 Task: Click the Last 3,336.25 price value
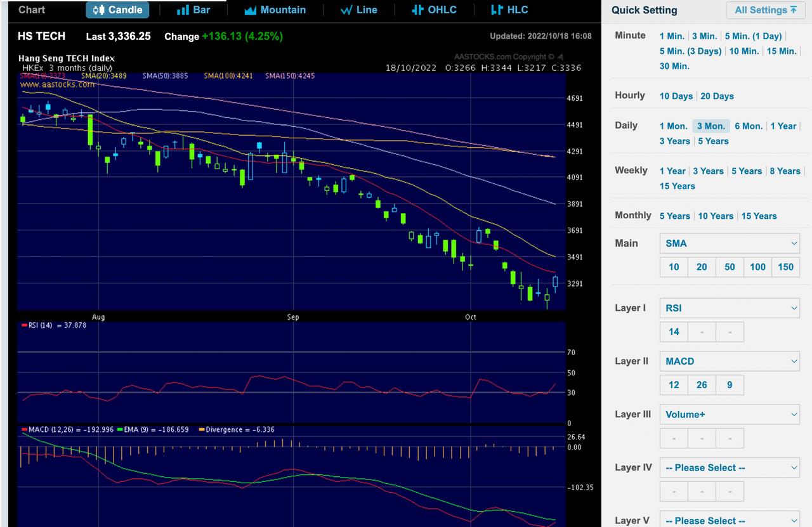click(x=118, y=36)
